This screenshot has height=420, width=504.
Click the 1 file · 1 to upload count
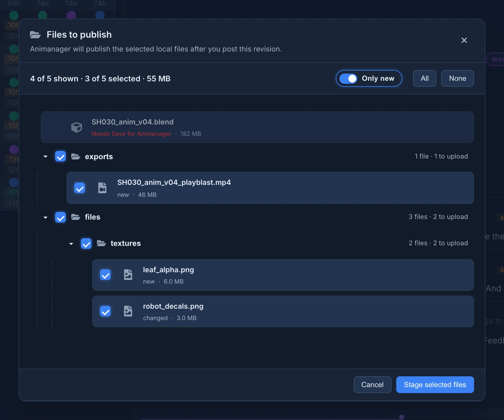click(441, 156)
